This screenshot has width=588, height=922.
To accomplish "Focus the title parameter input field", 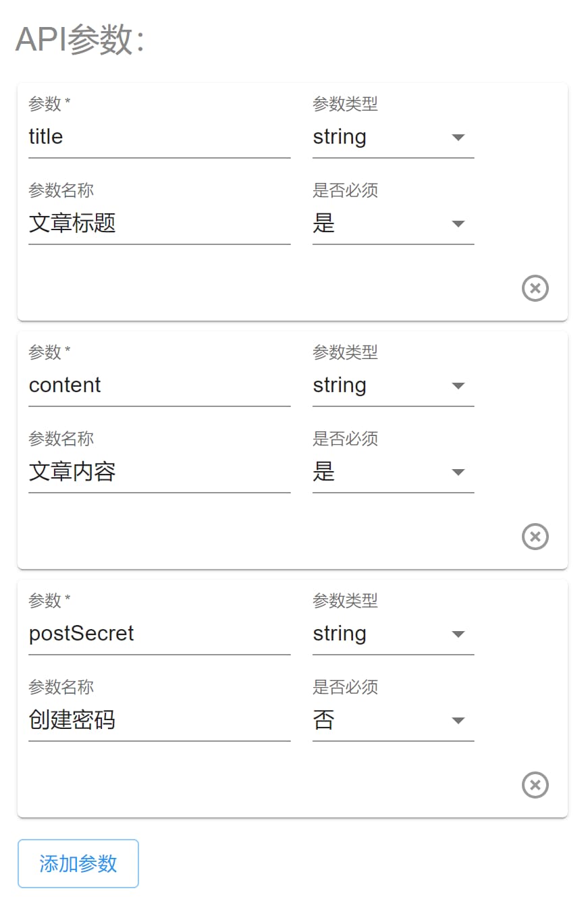I will point(159,137).
